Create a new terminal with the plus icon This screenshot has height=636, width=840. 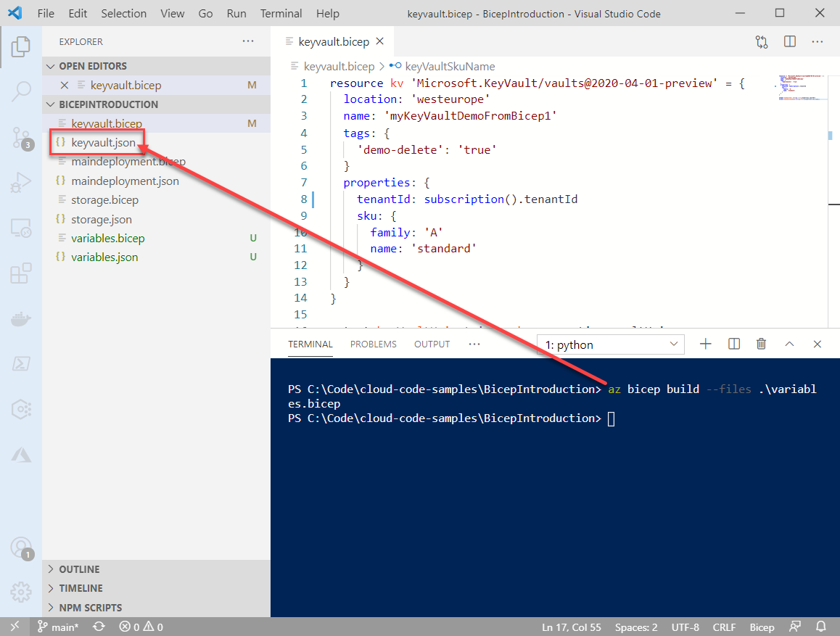tap(705, 344)
